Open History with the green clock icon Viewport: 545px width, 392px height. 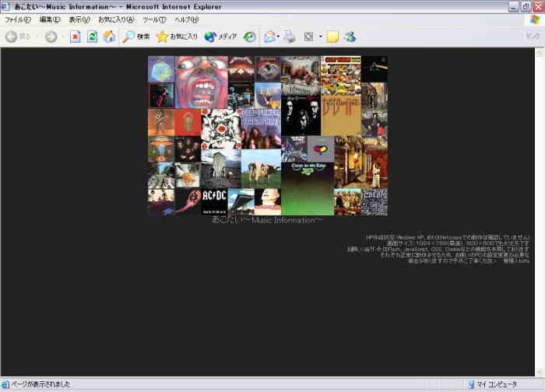(249, 37)
